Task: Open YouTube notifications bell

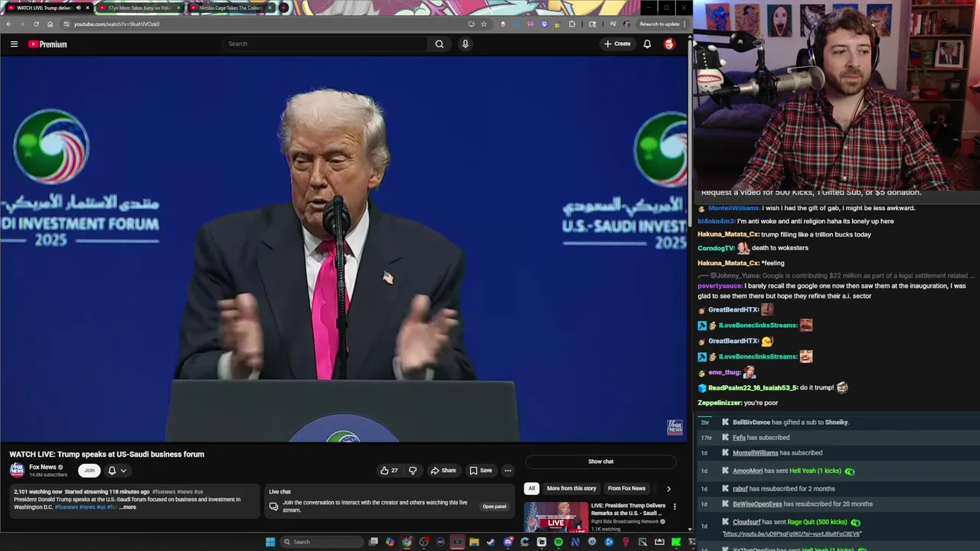Action: pos(647,44)
